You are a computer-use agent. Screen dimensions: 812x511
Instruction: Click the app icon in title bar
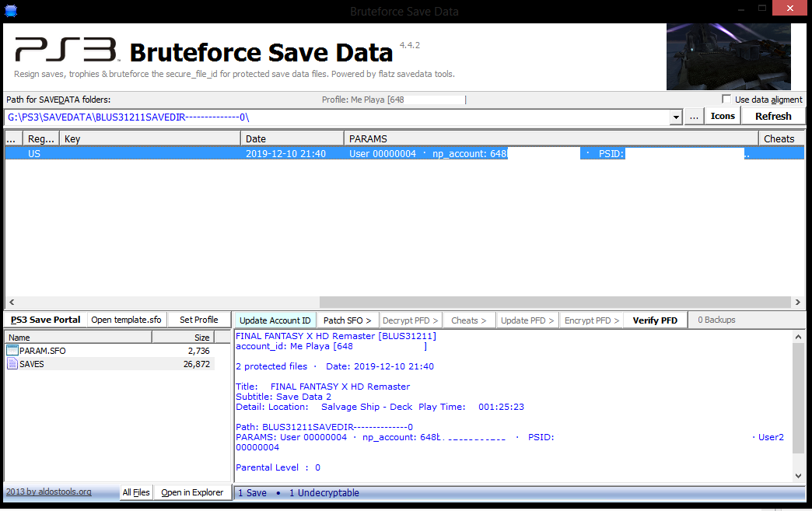(11, 11)
